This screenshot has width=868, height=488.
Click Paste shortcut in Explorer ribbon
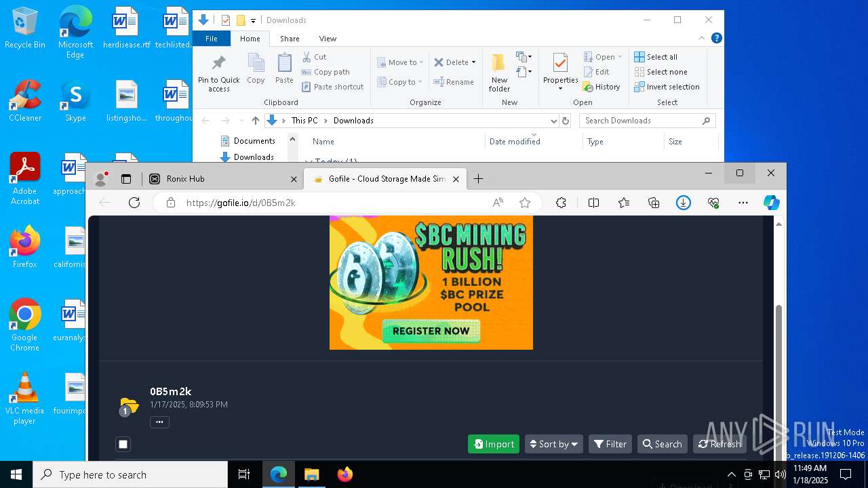click(332, 87)
